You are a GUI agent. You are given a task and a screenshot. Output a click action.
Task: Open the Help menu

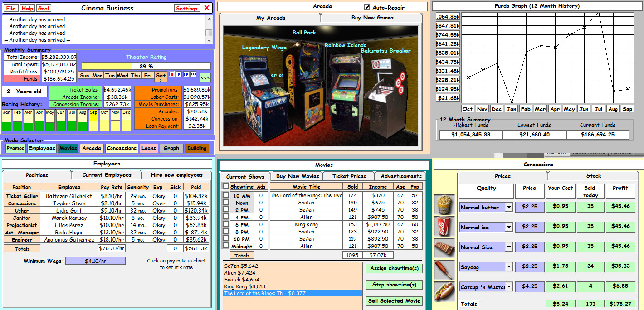pos(27,8)
